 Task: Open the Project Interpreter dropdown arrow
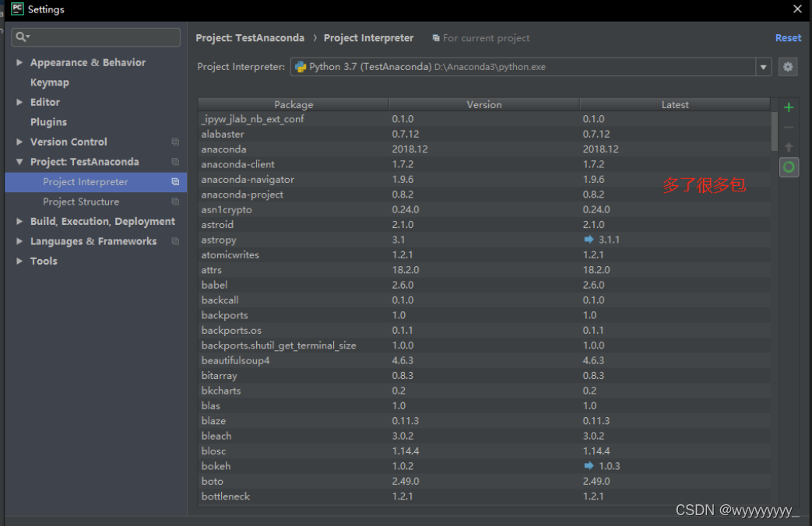pyautogui.click(x=763, y=67)
